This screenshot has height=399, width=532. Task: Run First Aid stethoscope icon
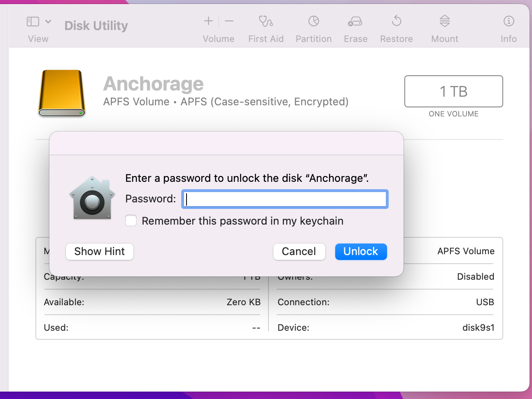tap(266, 21)
